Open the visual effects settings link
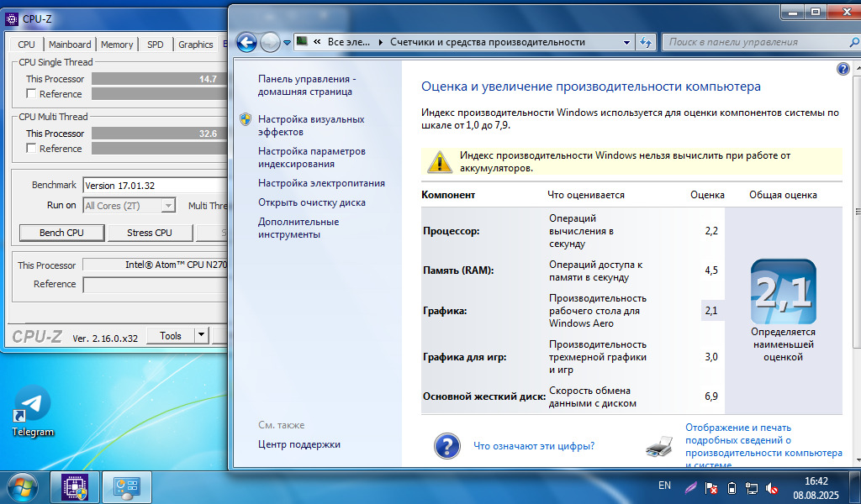This screenshot has width=861, height=504. (311, 126)
